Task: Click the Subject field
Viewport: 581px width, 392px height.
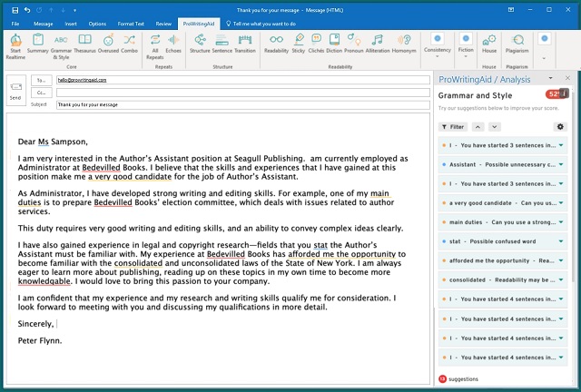Action: coord(243,105)
